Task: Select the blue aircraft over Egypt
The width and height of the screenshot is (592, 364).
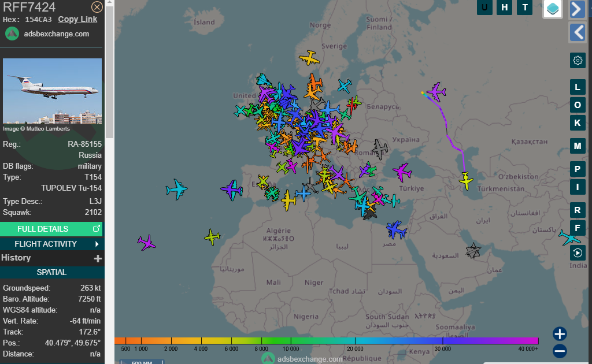Action: (x=395, y=229)
